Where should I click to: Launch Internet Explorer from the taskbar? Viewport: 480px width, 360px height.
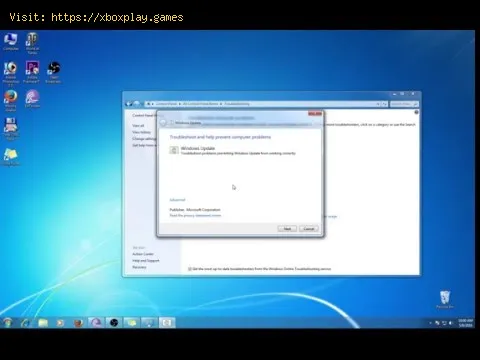point(25,323)
